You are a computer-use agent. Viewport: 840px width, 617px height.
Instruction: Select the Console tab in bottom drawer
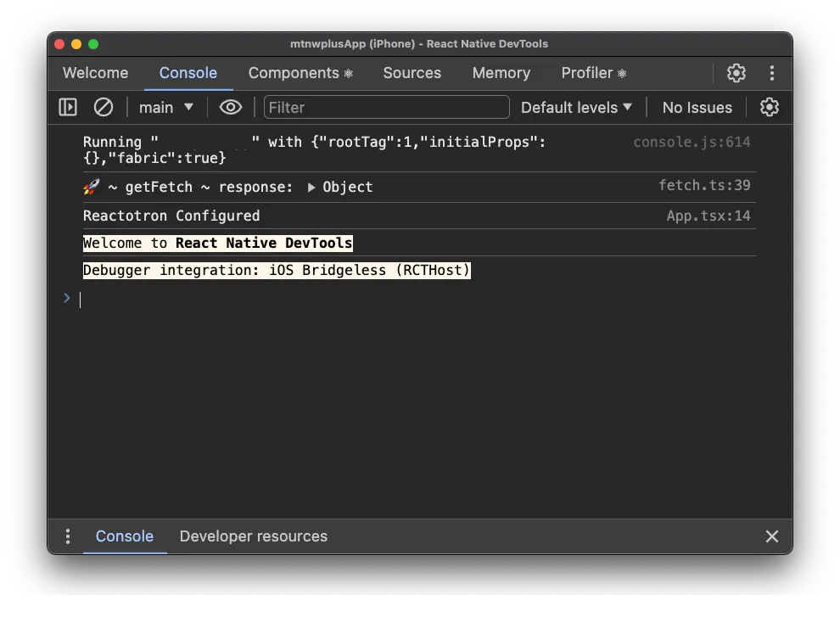[x=124, y=536]
